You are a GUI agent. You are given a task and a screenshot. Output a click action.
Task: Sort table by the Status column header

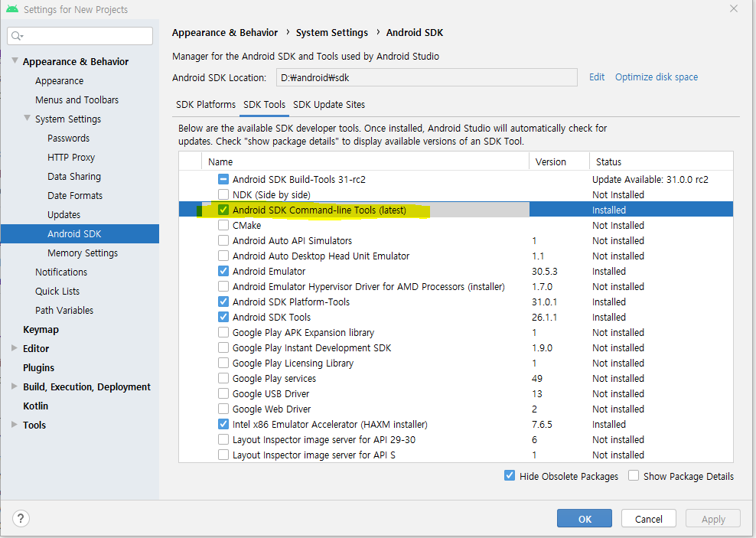click(661, 161)
